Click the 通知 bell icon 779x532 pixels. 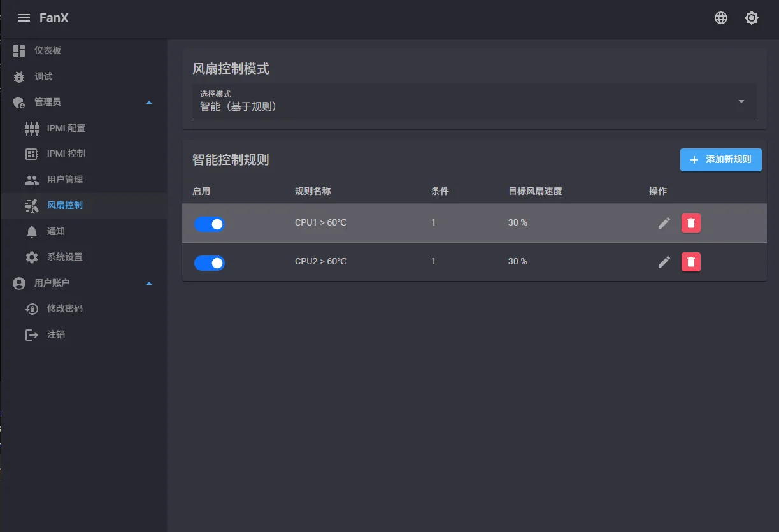tap(32, 232)
